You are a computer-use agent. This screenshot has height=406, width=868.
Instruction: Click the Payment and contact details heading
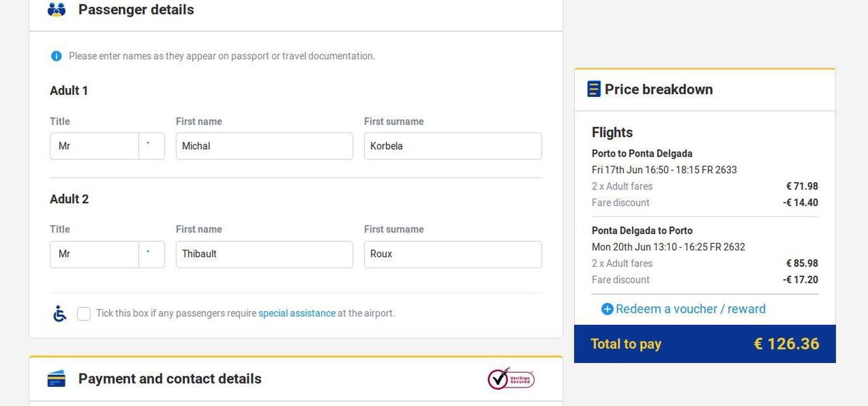[x=170, y=379]
